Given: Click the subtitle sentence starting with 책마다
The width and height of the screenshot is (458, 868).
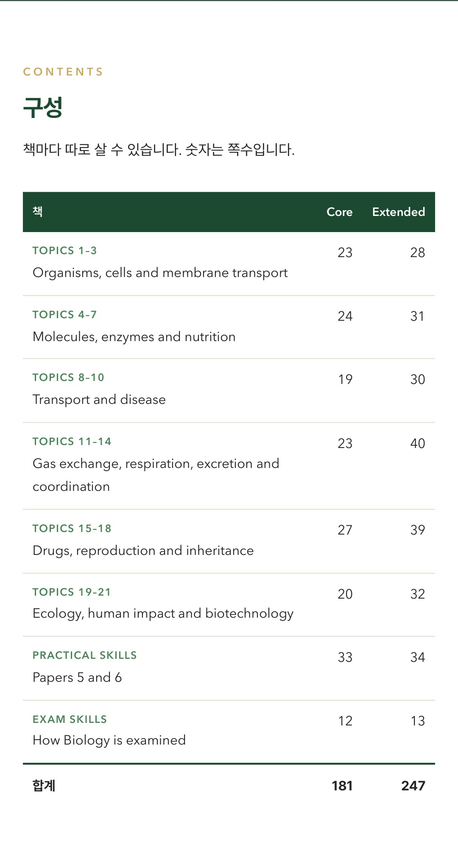Looking at the screenshot, I should pos(159,149).
